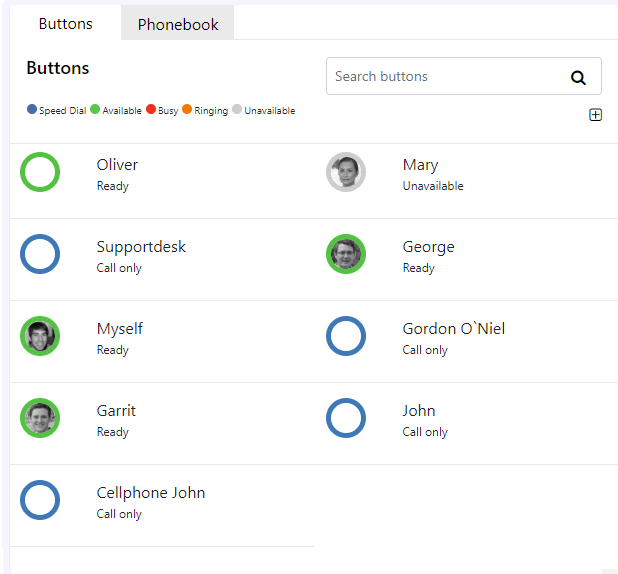This screenshot has height=574, width=618.
Task: Focus the Search buttons field
Action: coord(464,76)
